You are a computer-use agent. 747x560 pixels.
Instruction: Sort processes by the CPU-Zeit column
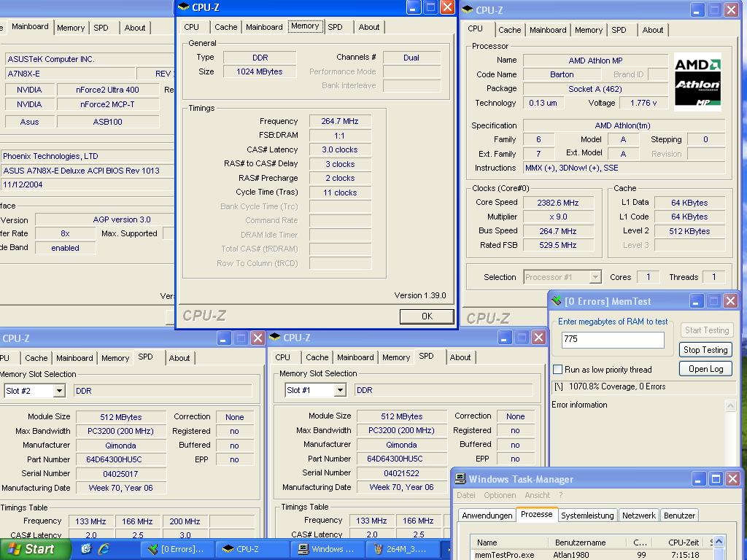point(678,542)
